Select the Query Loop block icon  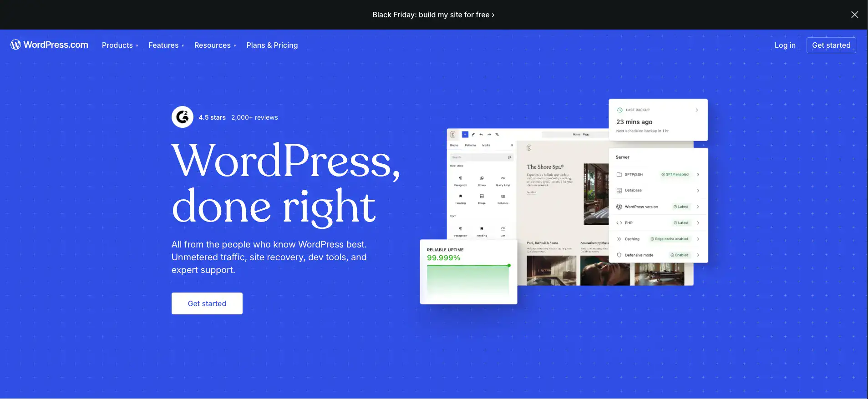tap(503, 178)
